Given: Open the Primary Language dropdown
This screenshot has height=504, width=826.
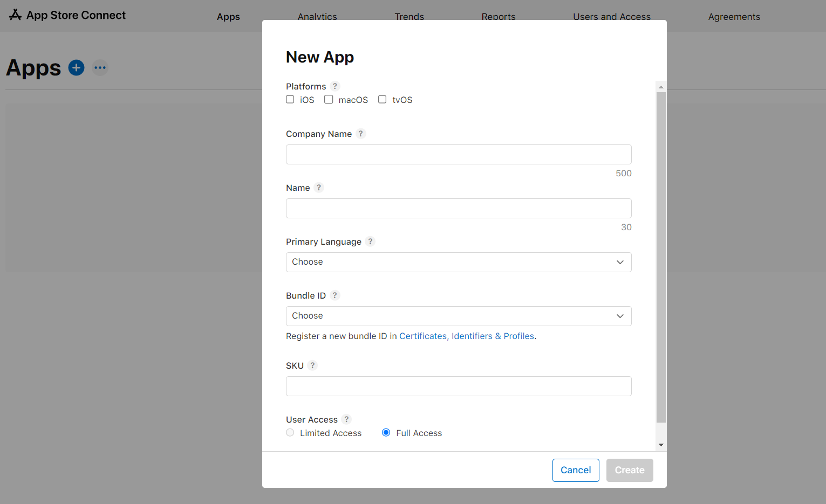Looking at the screenshot, I should [459, 262].
